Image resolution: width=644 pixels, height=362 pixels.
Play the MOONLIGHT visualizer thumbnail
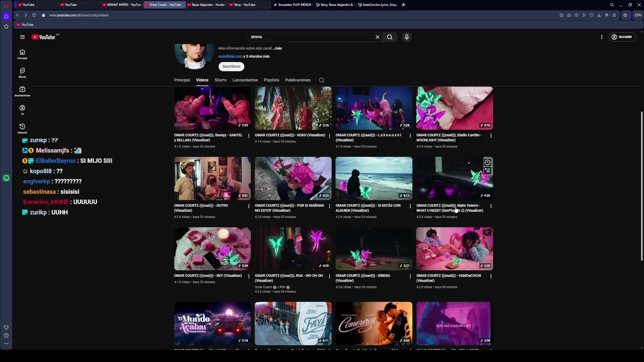(454, 108)
